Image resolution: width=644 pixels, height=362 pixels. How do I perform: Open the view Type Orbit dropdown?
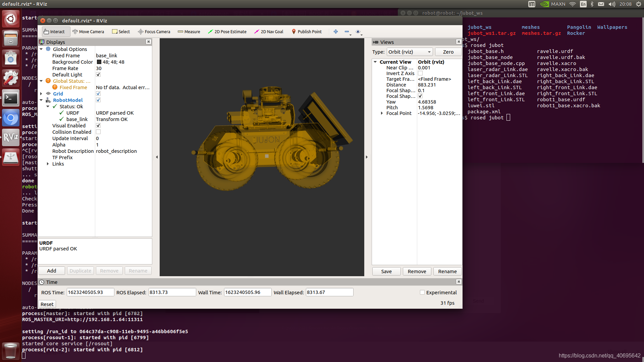pos(410,52)
